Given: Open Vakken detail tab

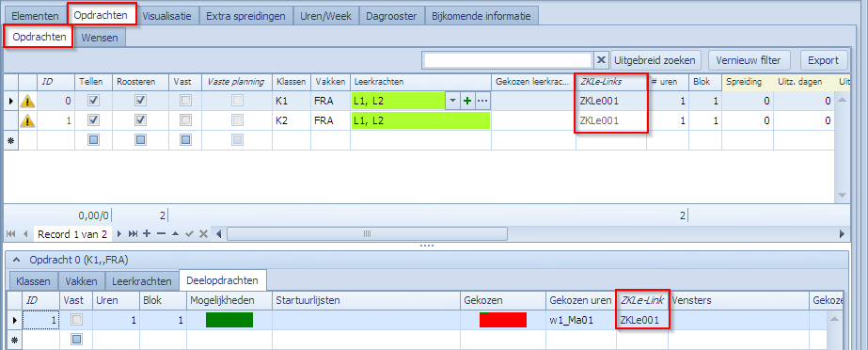Looking at the screenshot, I should click(x=82, y=280).
